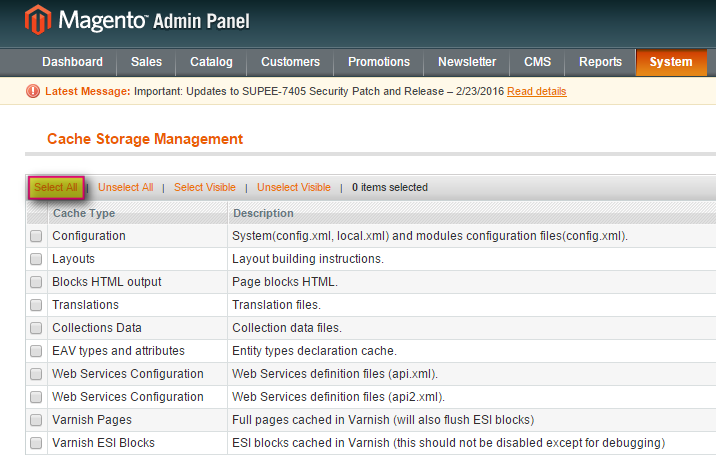The height and width of the screenshot is (464, 716).
Task: Open the Read details link
Action: [x=536, y=91]
